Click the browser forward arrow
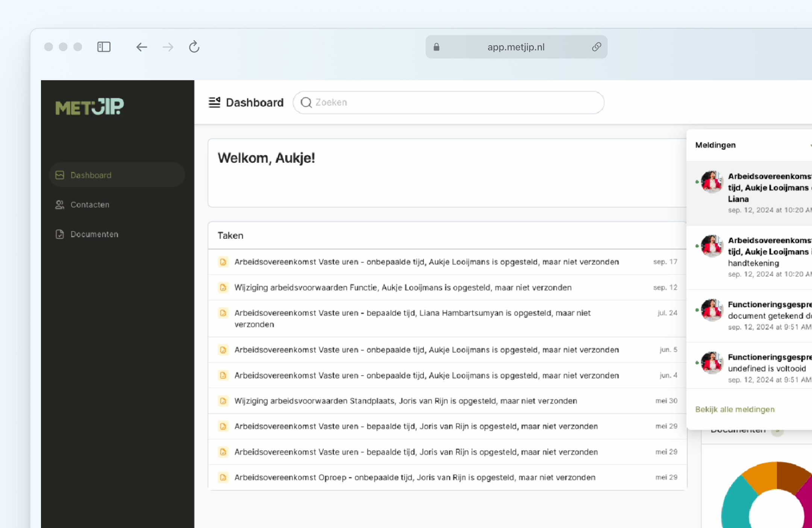This screenshot has width=812, height=528. pos(168,47)
